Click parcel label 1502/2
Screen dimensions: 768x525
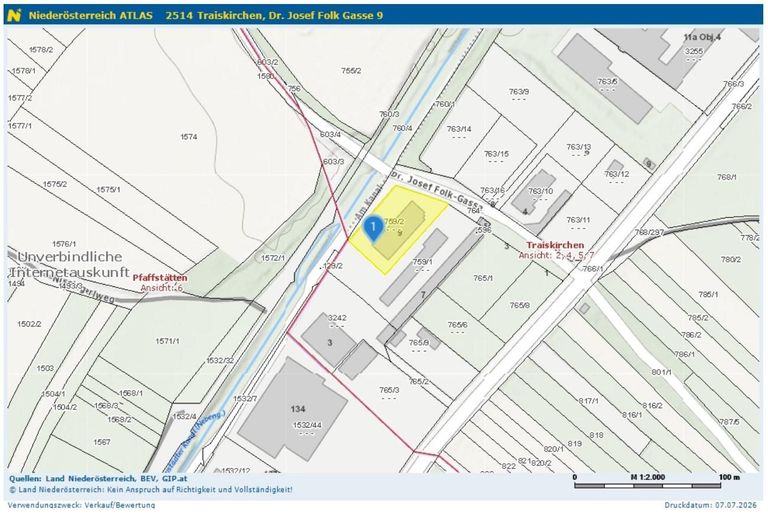pos(29,324)
